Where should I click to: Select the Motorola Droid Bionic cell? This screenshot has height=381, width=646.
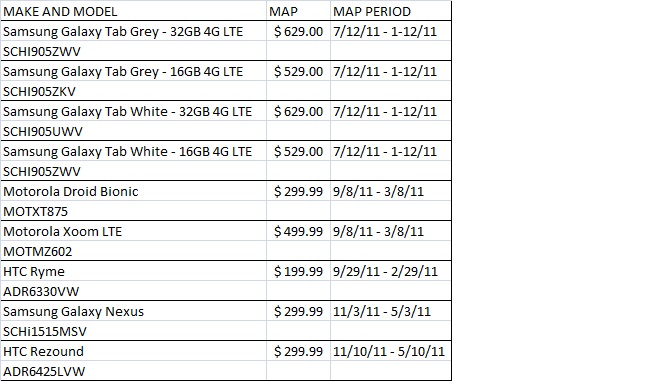[133, 191]
